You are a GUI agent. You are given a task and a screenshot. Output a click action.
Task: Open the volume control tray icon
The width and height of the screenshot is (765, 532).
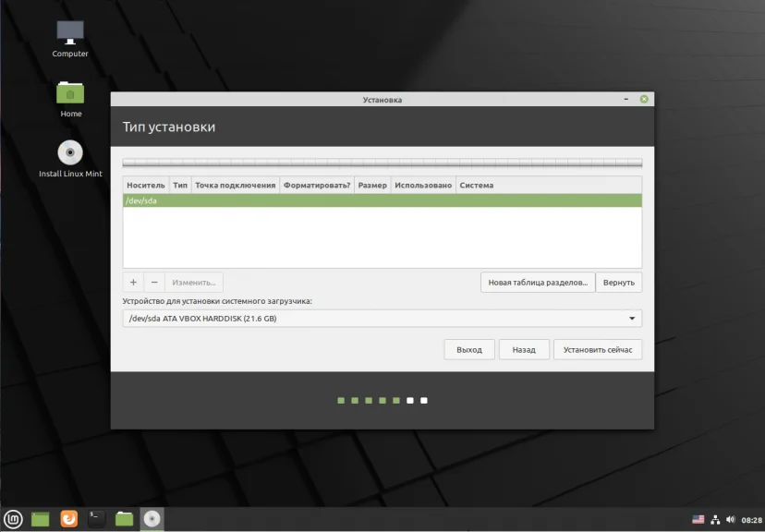(731, 520)
